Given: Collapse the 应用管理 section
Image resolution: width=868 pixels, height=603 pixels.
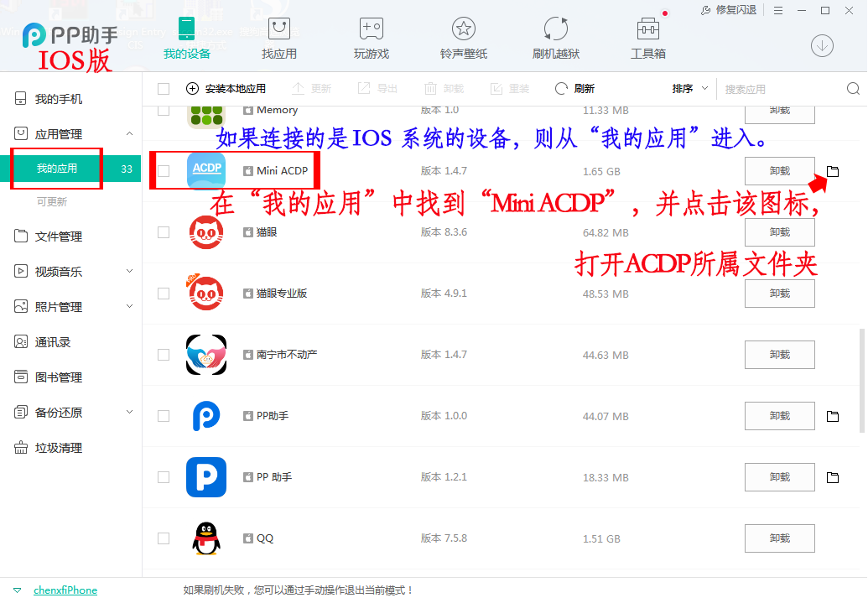Looking at the screenshot, I should (129, 133).
